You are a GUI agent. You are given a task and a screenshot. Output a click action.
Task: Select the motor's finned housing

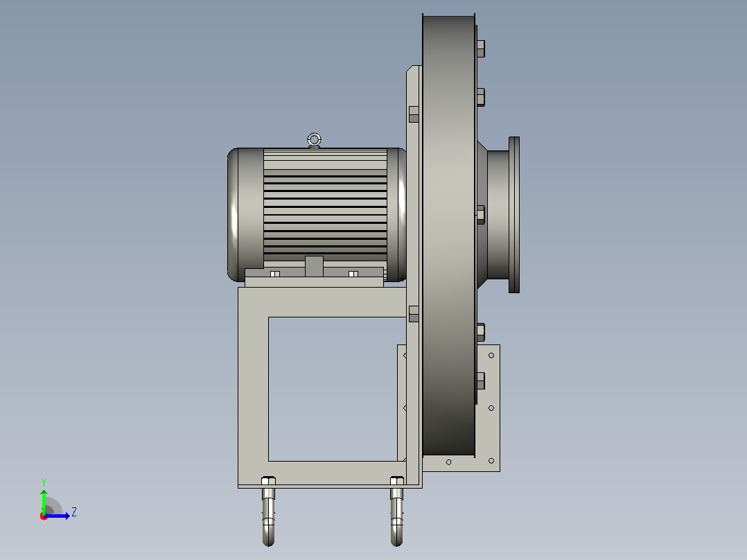(x=325, y=205)
